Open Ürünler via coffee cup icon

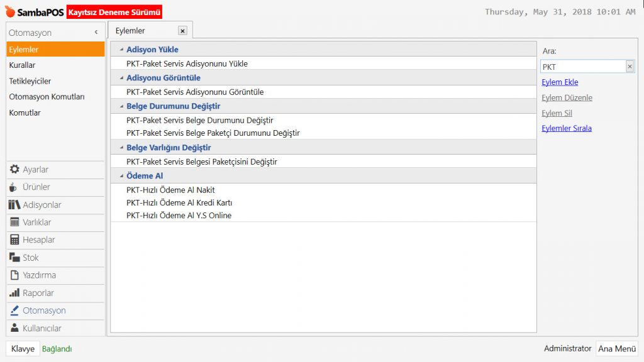[14, 187]
